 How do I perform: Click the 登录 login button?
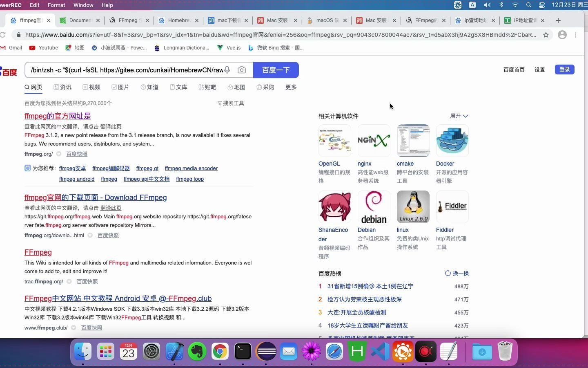point(565,70)
